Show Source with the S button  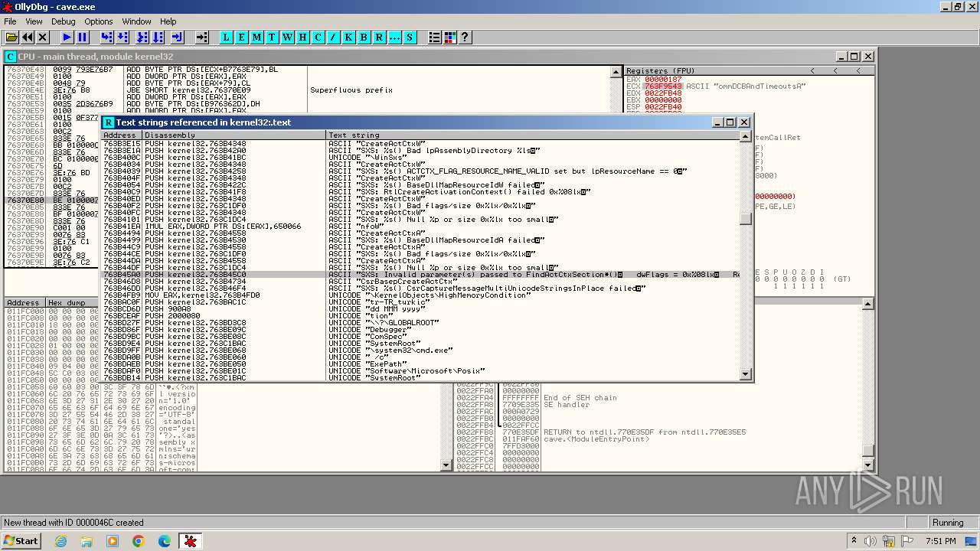click(x=410, y=37)
